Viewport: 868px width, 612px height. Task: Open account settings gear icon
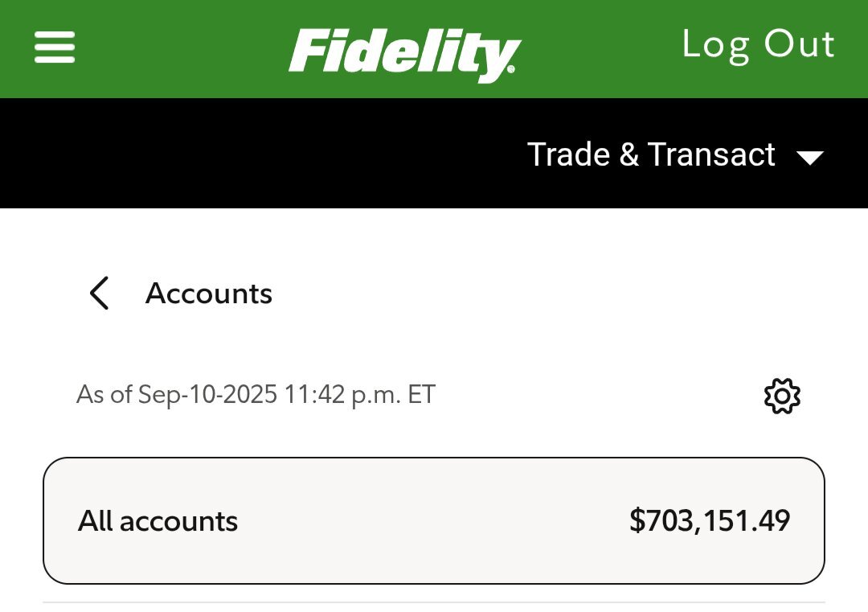pos(782,396)
